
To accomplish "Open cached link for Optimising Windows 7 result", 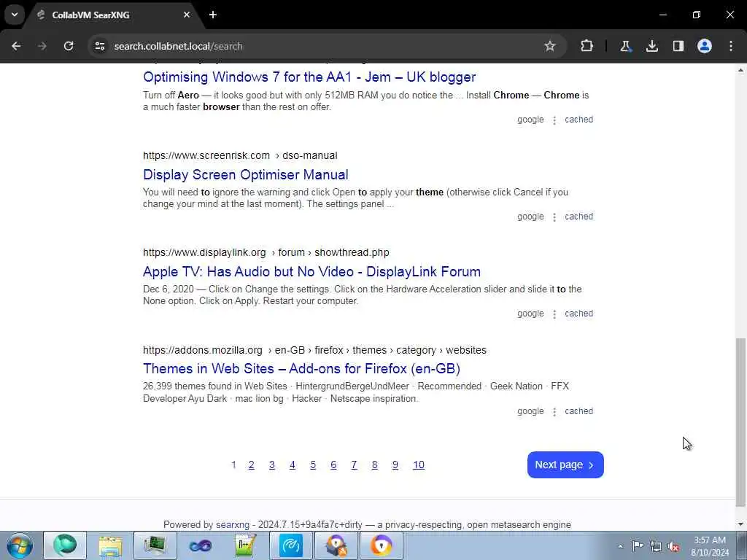I will point(578,120).
